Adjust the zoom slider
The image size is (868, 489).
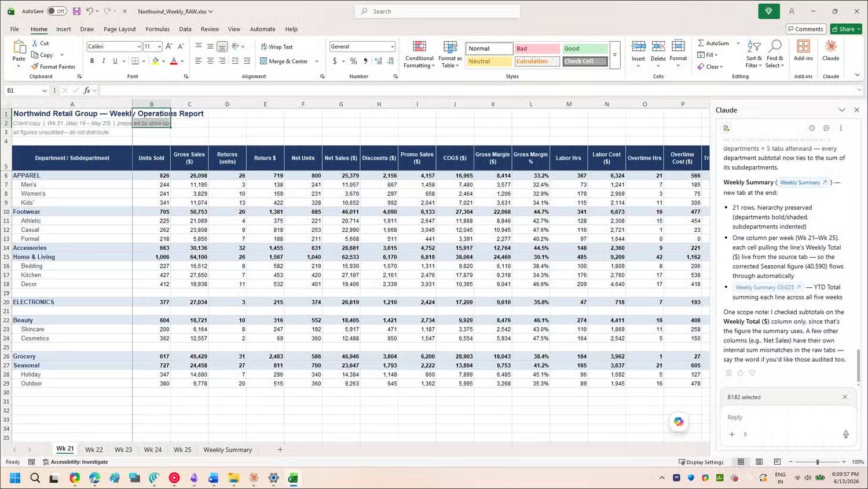(x=817, y=462)
